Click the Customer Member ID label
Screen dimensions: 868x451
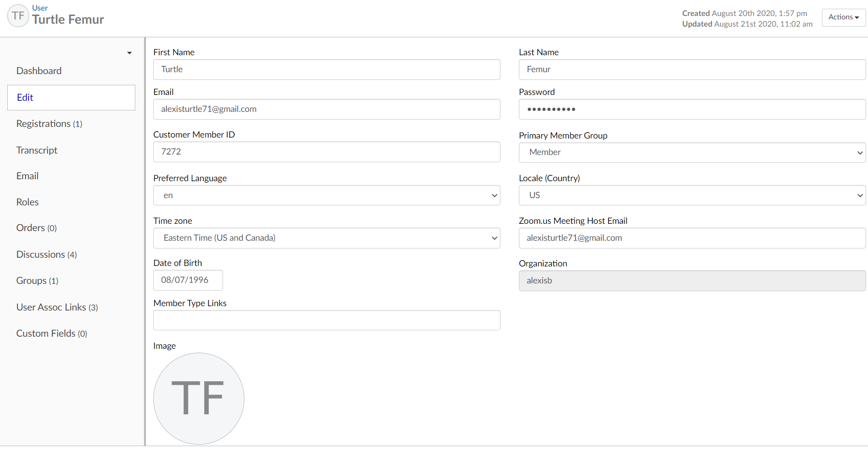(194, 135)
